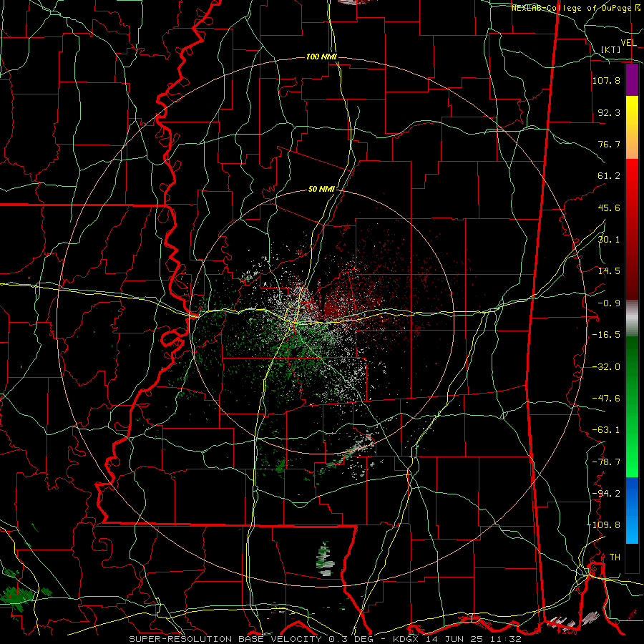Image resolution: width=644 pixels, height=644 pixels.
Task: Click the -16.5 velocity scale value
Action: coord(606,335)
